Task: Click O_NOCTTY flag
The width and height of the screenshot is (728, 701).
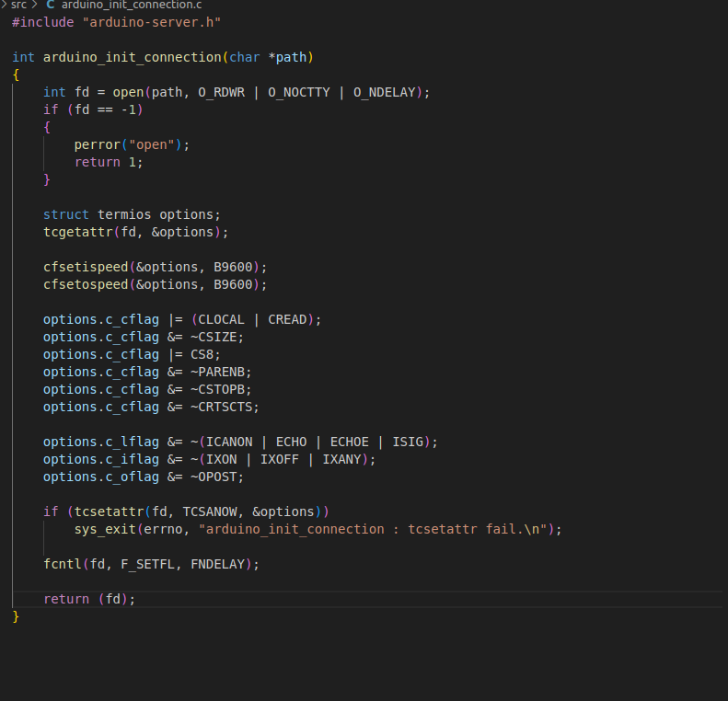Action: (299, 92)
